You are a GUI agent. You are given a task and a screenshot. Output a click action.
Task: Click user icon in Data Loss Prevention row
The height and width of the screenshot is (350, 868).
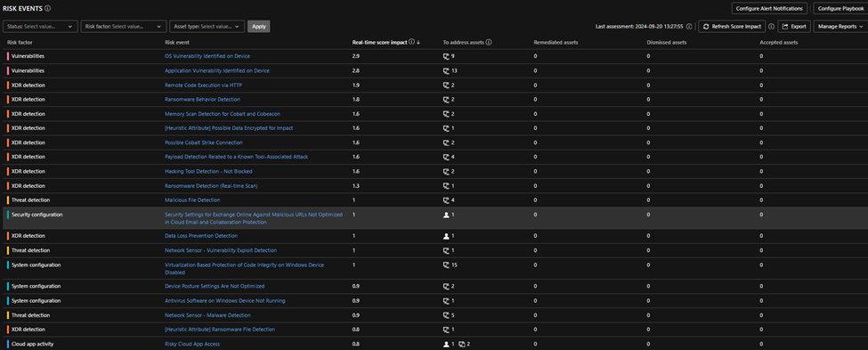446,236
